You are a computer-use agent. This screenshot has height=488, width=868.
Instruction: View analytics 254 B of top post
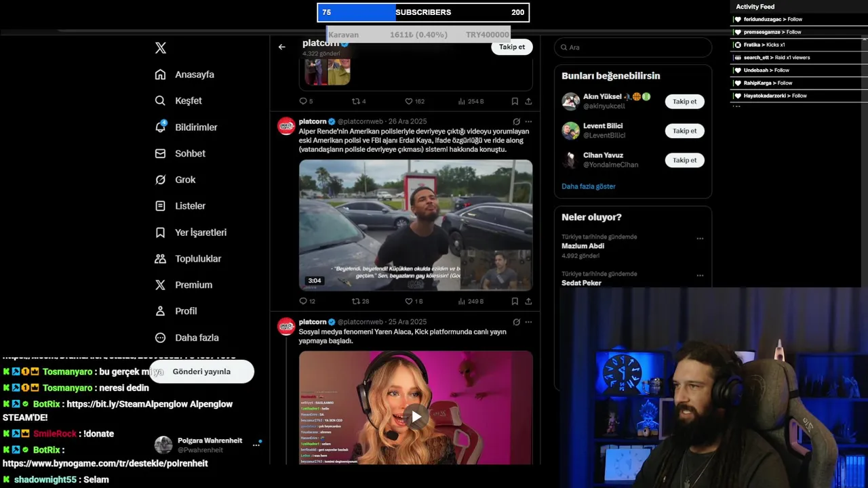pos(471,101)
